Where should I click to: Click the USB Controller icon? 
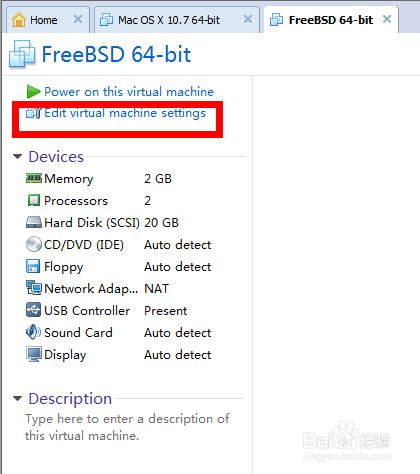click(x=33, y=310)
